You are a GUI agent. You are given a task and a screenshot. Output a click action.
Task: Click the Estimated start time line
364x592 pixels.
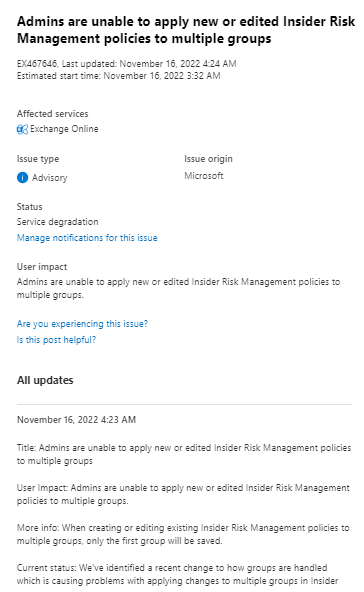(x=119, y=76)
